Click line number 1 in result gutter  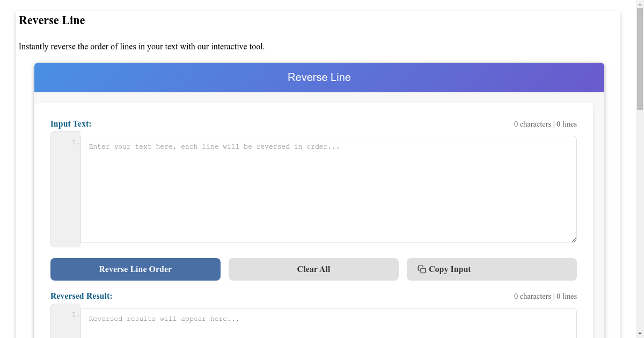point(74,314)
